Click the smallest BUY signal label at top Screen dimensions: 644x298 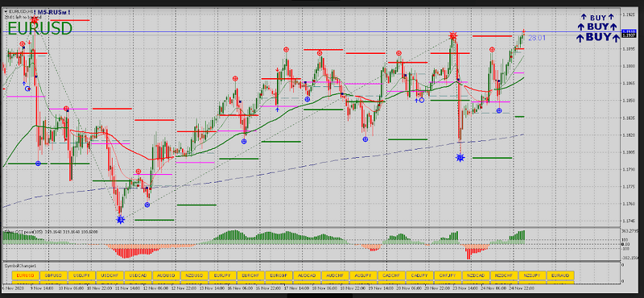tap(597, 17)
